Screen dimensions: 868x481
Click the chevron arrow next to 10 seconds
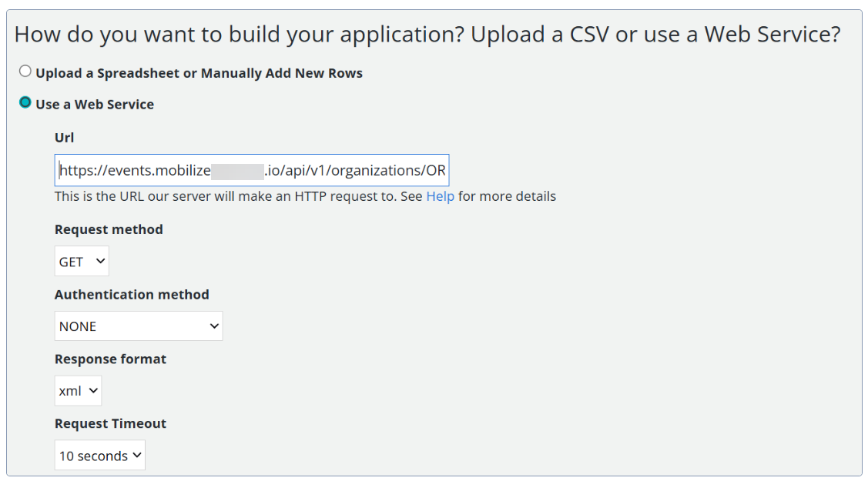click(137, 455)
